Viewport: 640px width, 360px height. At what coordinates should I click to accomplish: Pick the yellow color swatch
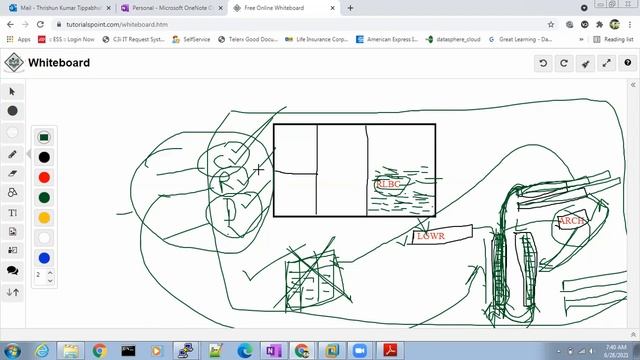click(x=44, y=218)
